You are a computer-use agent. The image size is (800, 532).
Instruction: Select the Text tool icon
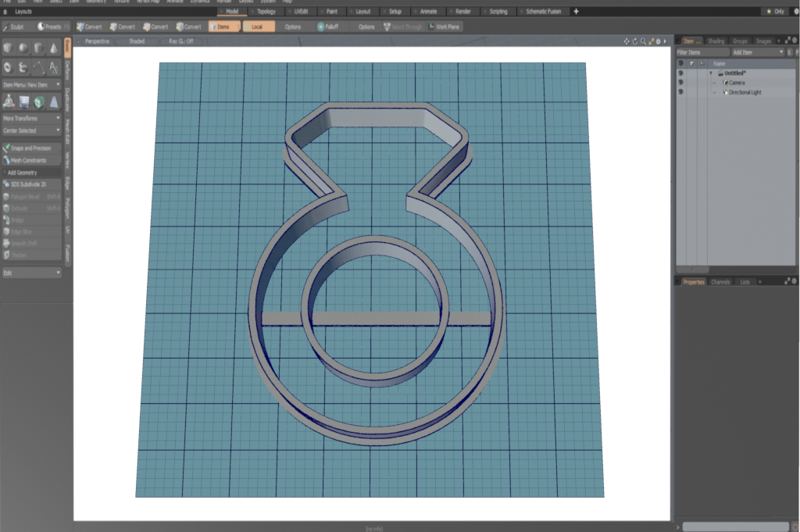tap(53, 68)
